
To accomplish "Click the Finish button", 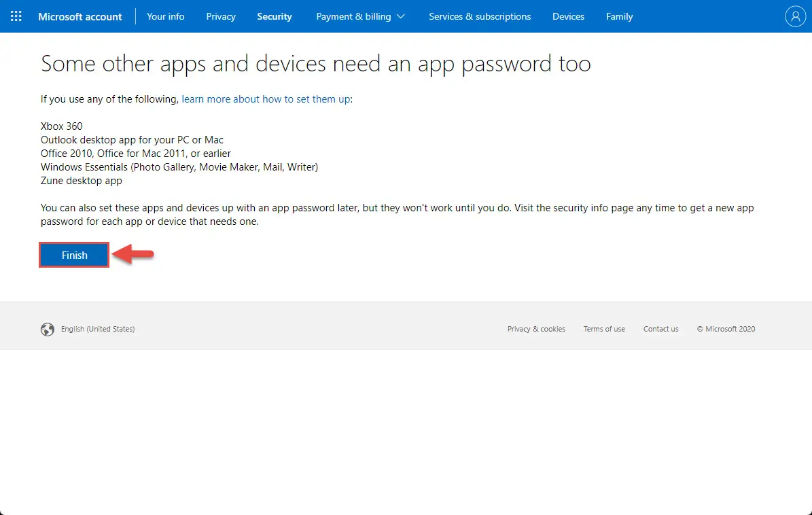I will [74, 255].
